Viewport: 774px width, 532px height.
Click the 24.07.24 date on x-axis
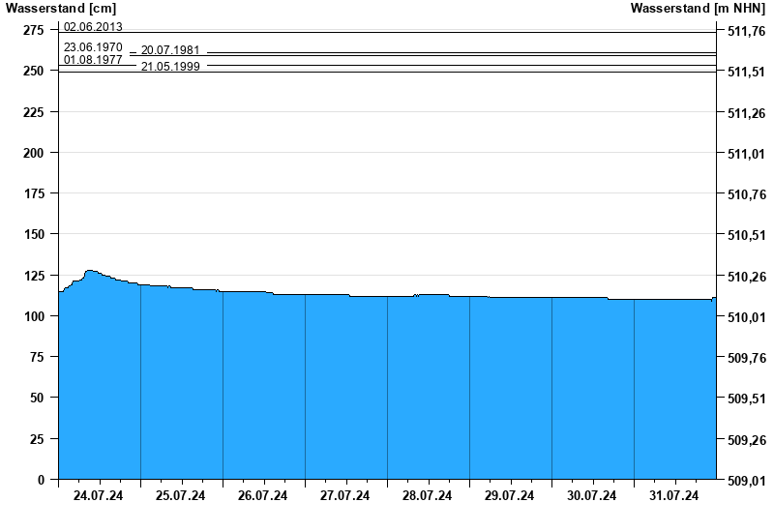tap(99, 496)
